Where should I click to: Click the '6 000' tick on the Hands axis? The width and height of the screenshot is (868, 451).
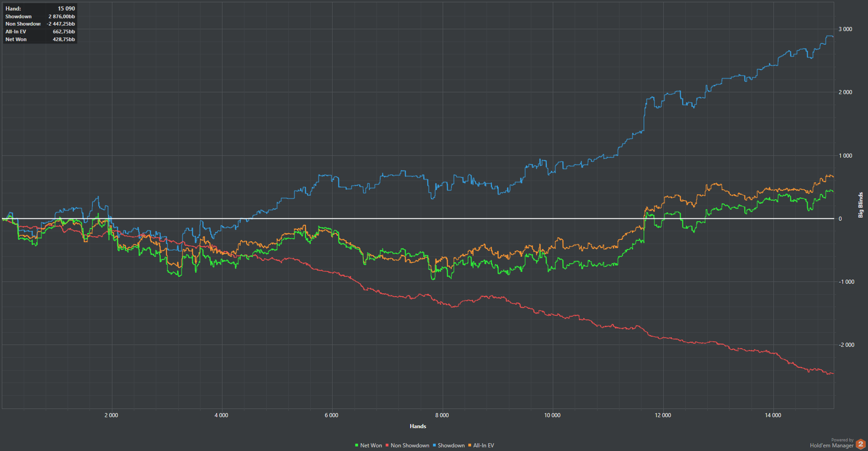click(332, 415)
